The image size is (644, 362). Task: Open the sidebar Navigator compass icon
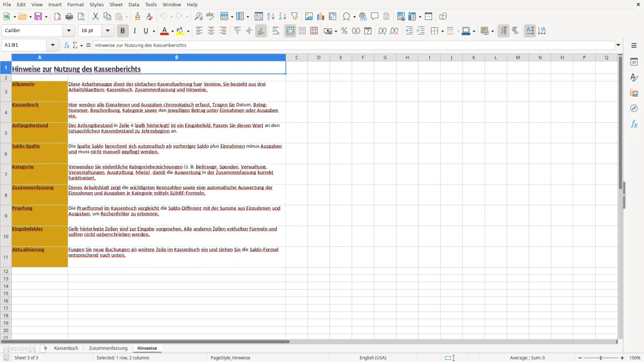[634, 109]
